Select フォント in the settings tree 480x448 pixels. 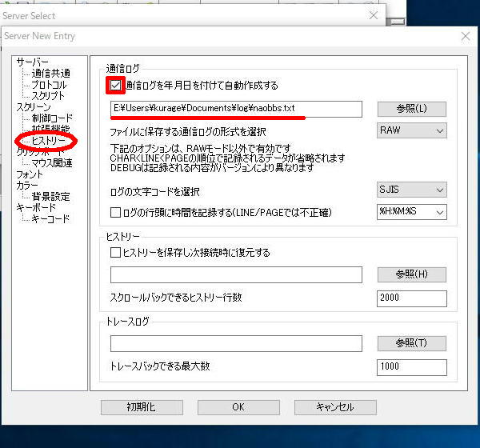click(x=30, y=174)
